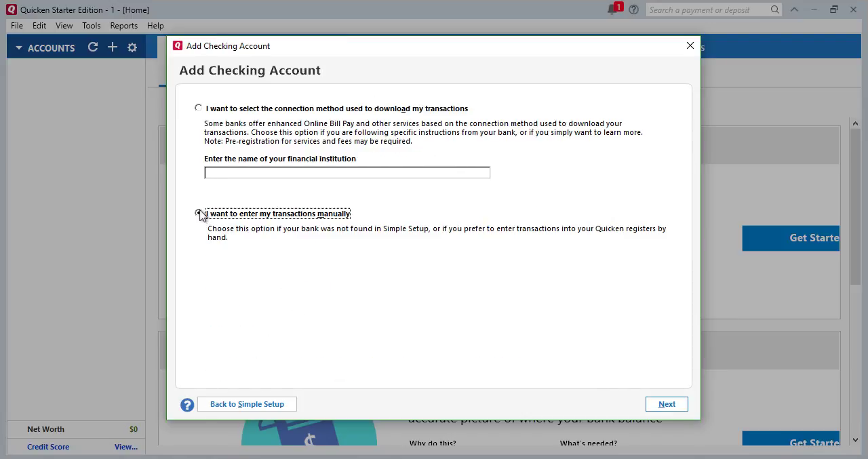Open the help question mark in title bar

pyautogui.click(x=633, y=9)
